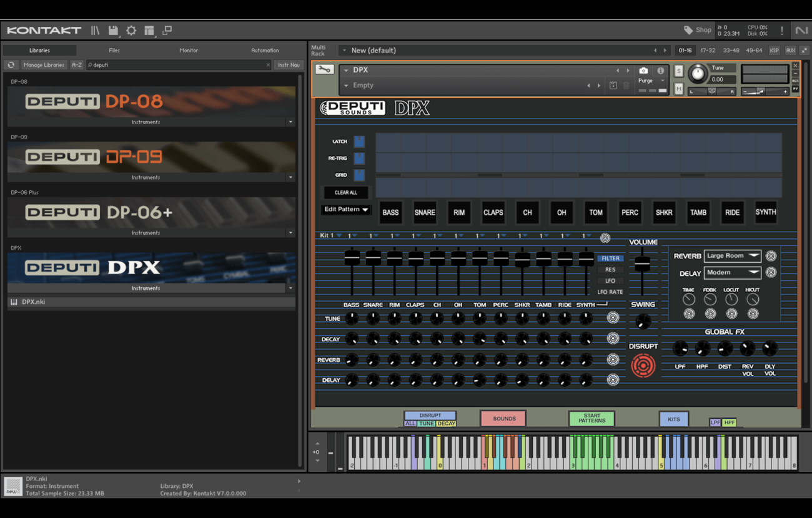812x518 pixels.
Task: Click the library browser icon in header
Action: 95,31
